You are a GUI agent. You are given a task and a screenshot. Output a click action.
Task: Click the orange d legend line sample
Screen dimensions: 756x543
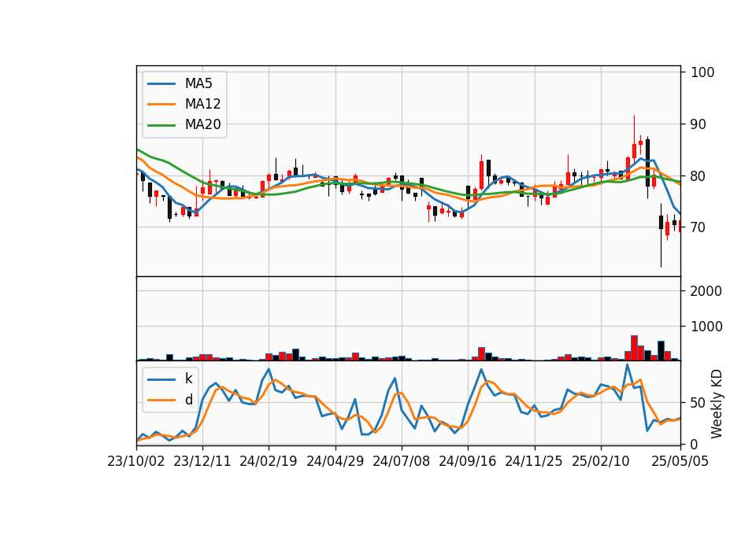161,400
